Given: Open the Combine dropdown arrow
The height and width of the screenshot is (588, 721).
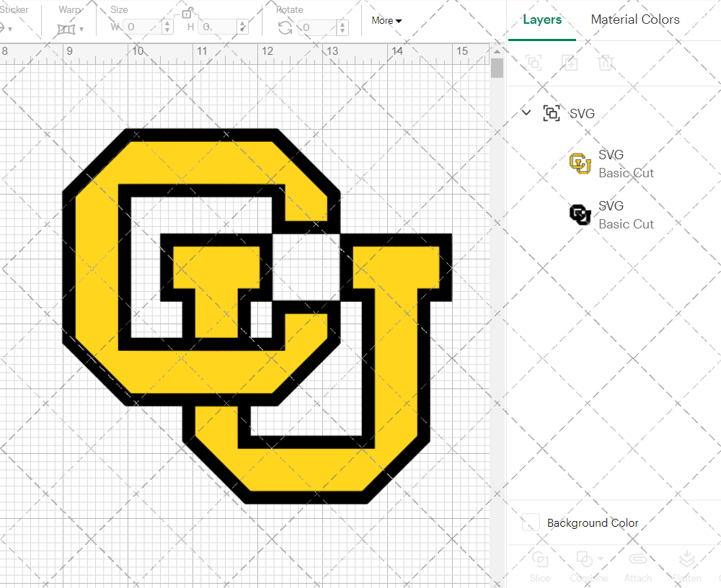Looking at the screenshot, I should pos(601,559).
